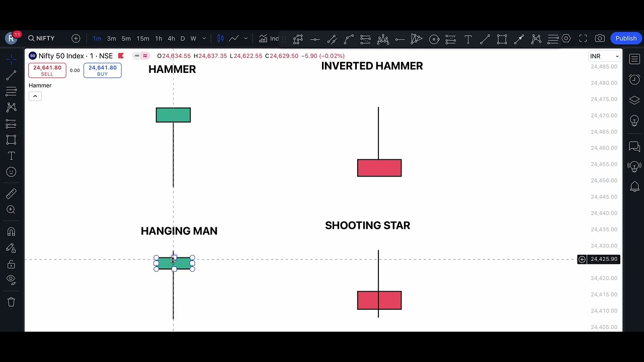Take a chart snapshot with camera icon
The image size is (644, 362).
[x=600, y=38]
